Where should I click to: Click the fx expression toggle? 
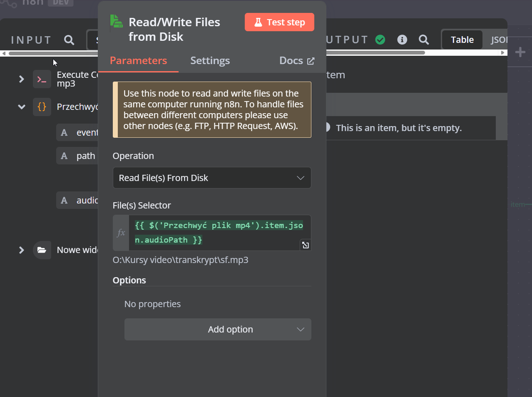point(121,233)
